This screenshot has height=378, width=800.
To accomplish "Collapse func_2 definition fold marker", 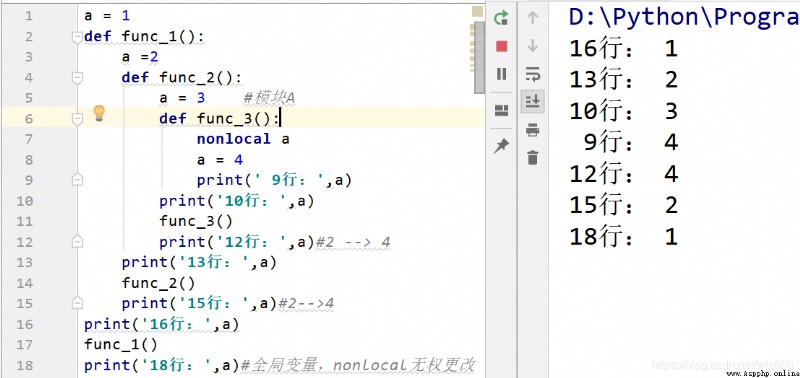I will [77, 78].
